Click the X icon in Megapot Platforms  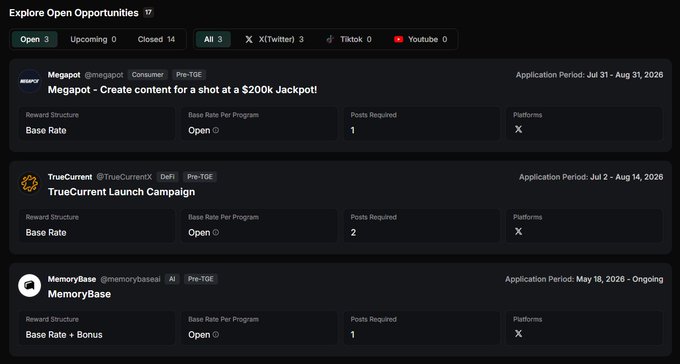tap(518, 129)
